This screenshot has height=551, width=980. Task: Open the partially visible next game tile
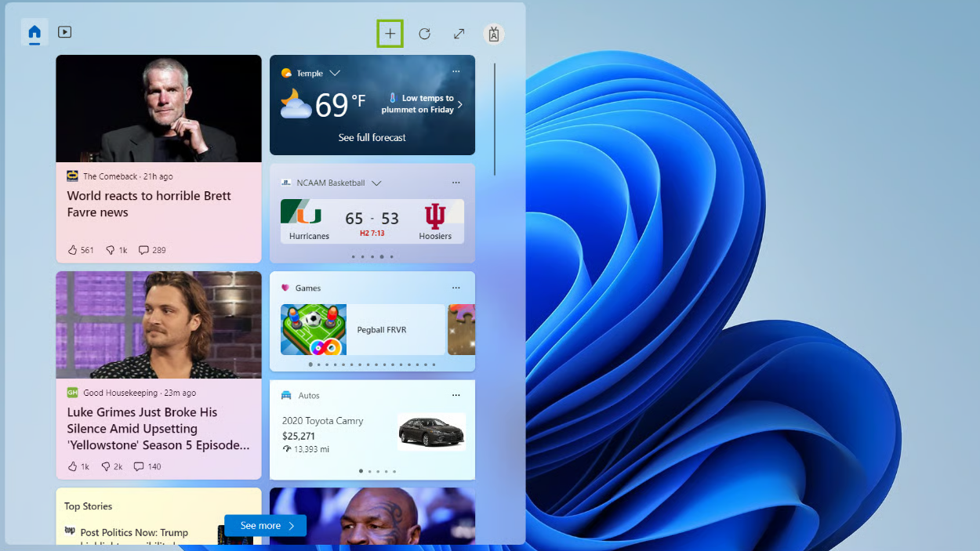click(461, 330)
